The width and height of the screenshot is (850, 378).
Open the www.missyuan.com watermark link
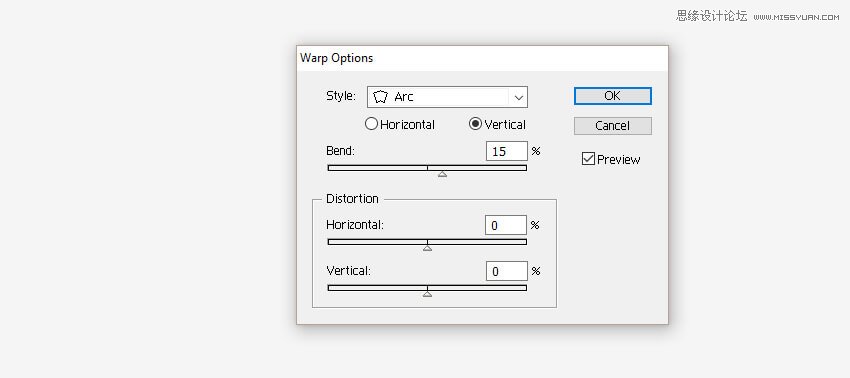pyautogui.click(x=796, y=17)
